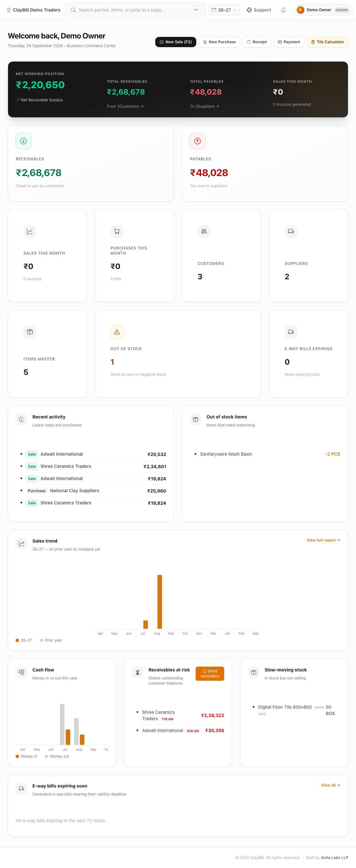Click the payables up-arrow circle icon
The height and width of the screenshot is (868, 356).
pos(198,141)
